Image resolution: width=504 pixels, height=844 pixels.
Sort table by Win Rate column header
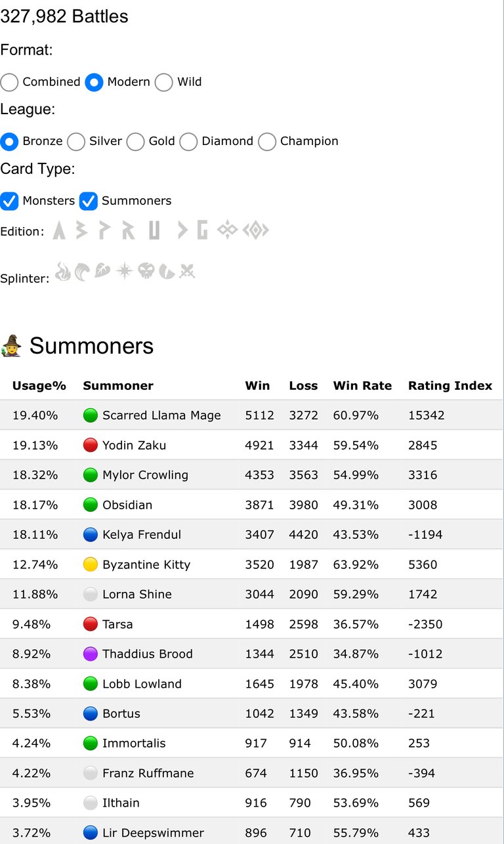(x=362, y=386)
